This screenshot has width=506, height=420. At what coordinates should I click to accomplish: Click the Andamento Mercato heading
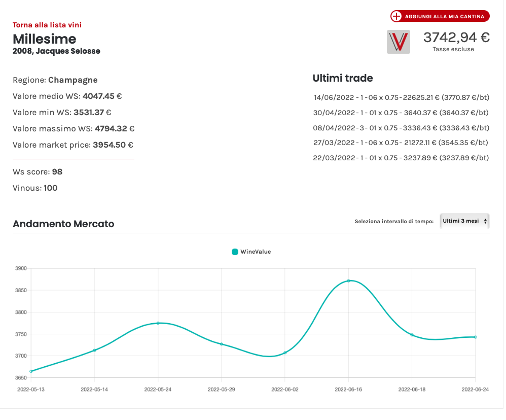[x=63, y=224]
